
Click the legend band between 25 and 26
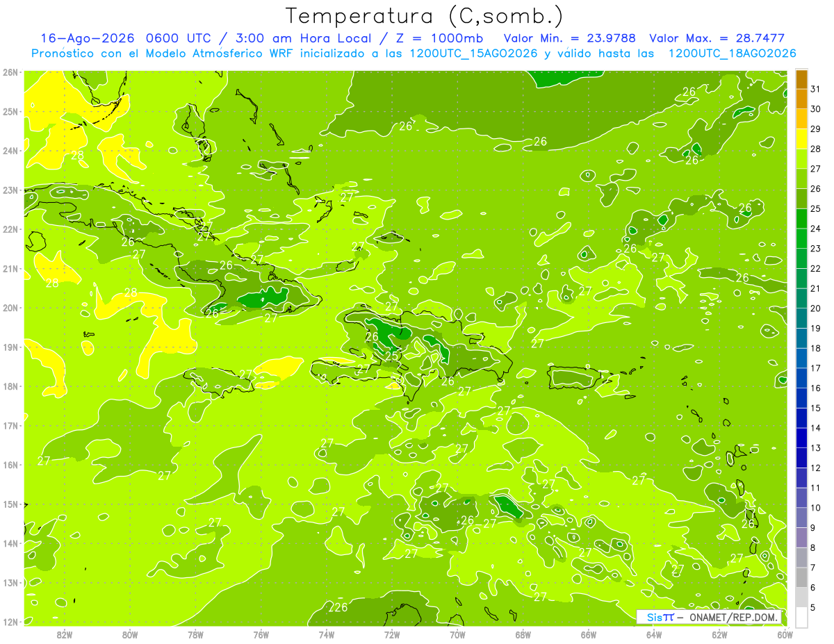[801, 199]
